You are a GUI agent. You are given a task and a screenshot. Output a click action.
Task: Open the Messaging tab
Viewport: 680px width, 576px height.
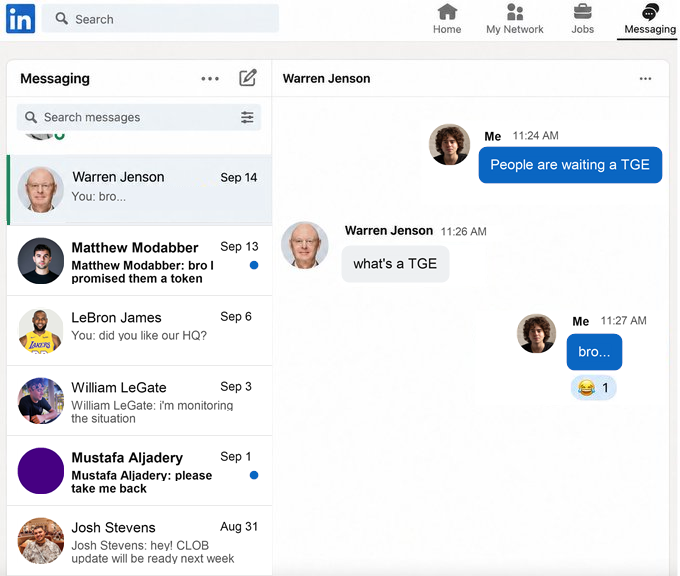(x=650, y=19)
